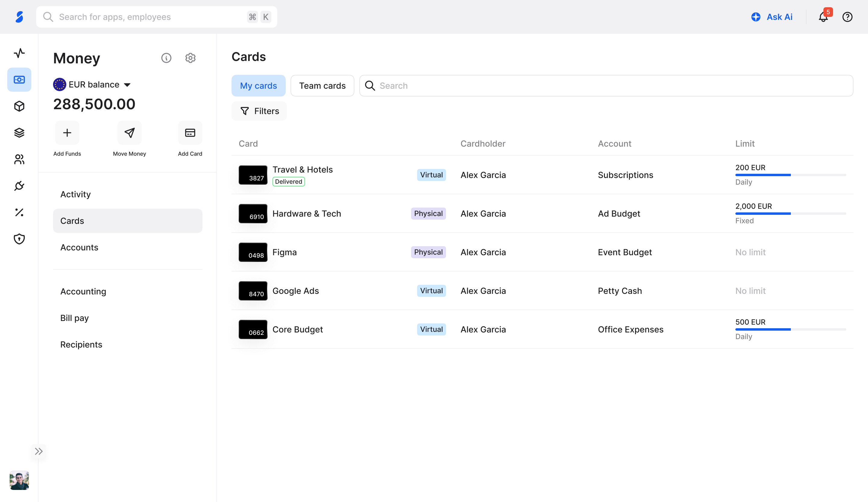The height and width of the screenshot is (502, 868).
Task: Open the Filters options
Action: pos(259,111)
